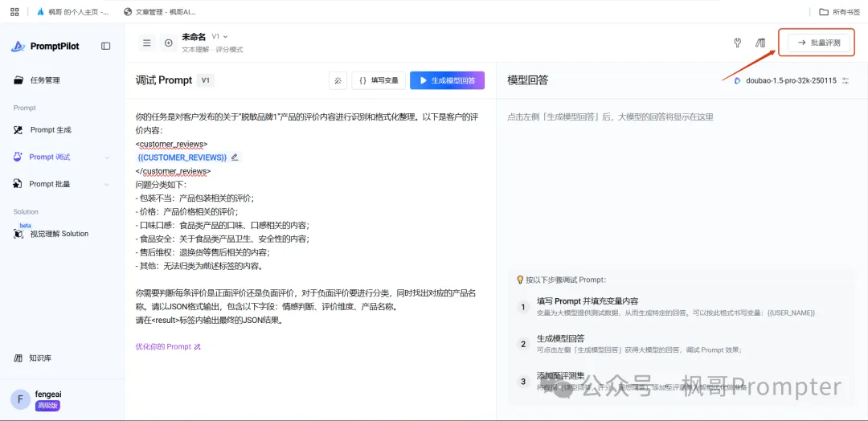Open the 枫哥 的个人主页 bookmark
868x421 pixels.
[x=72, y=11]
